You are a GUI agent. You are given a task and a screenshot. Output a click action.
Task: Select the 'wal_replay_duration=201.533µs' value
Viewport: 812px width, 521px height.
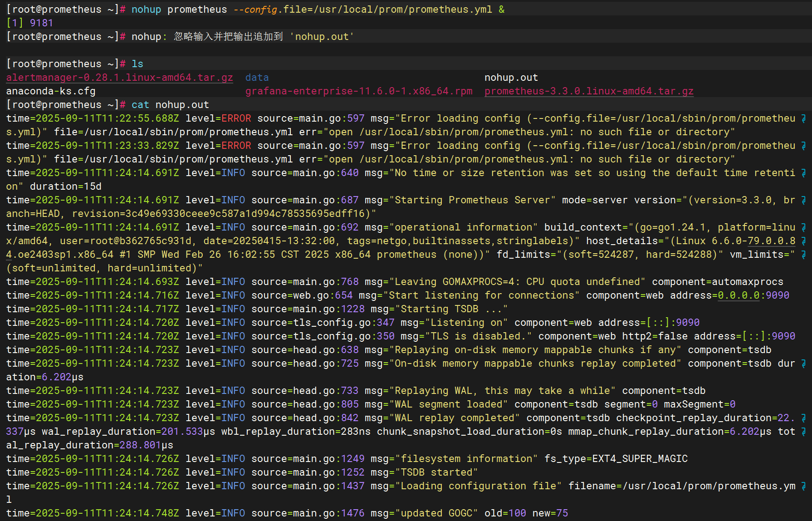click(128, 432)
